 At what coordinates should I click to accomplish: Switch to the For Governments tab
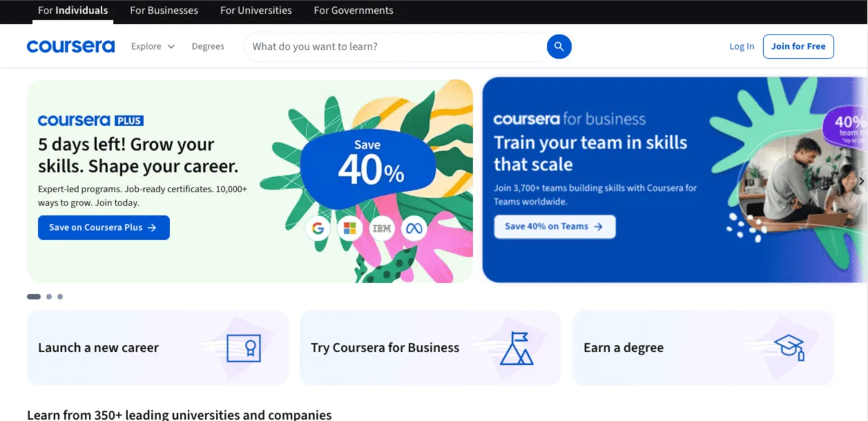tap(354, 11)
